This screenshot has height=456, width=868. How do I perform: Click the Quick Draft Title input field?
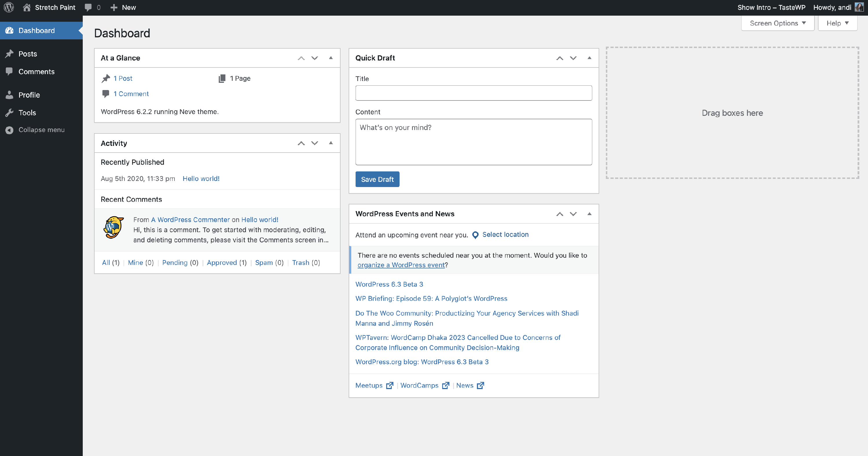click(x=473, y=93)
